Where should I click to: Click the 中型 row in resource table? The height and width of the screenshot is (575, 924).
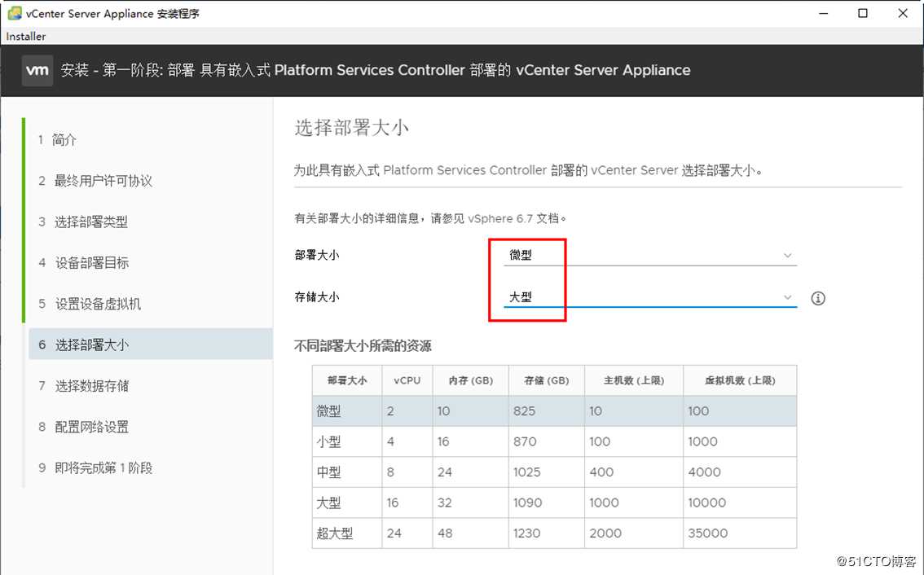(x=554, y=472)
